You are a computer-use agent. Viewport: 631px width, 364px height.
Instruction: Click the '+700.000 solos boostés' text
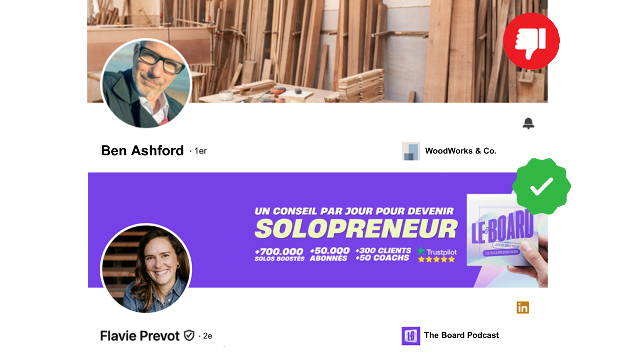pyautogui.click(x=279, y=254)
